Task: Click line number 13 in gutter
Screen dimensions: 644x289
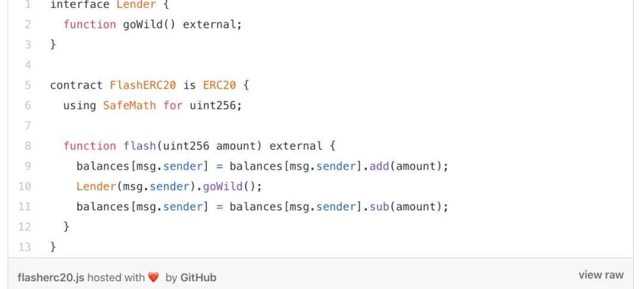Action: tap(25, 247)
